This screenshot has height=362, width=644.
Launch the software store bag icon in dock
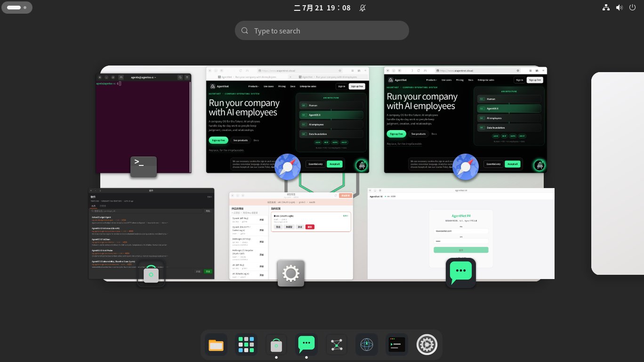[276, 345]
